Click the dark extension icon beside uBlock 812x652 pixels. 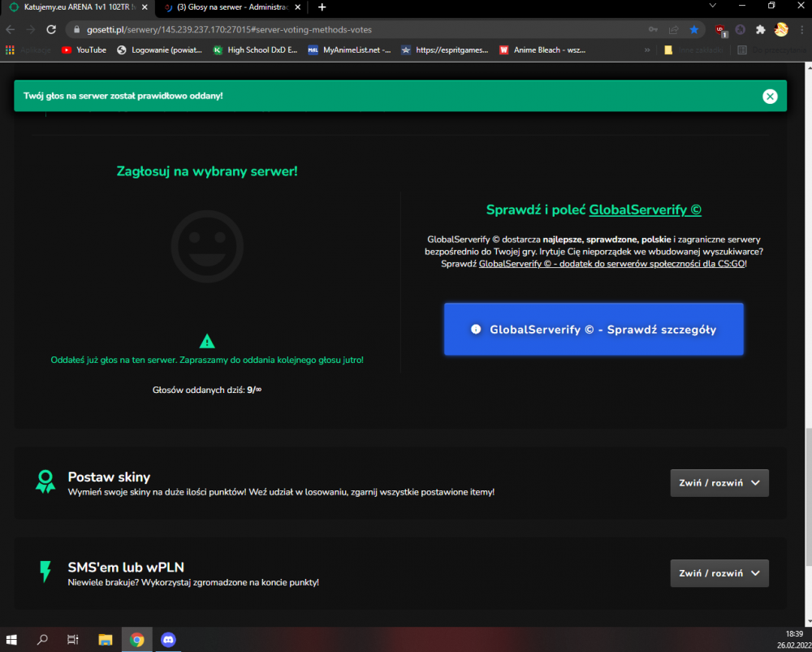(x=741, y=29)
